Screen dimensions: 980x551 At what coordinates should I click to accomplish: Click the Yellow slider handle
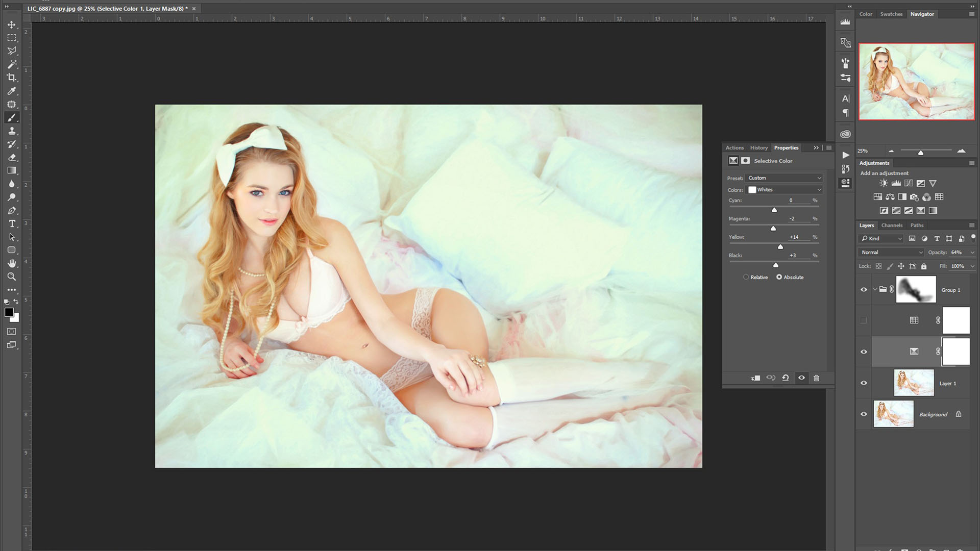780,247
